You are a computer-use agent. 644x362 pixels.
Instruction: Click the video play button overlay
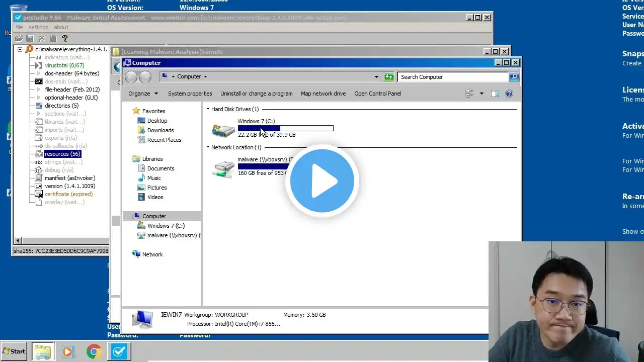point(322,181)
